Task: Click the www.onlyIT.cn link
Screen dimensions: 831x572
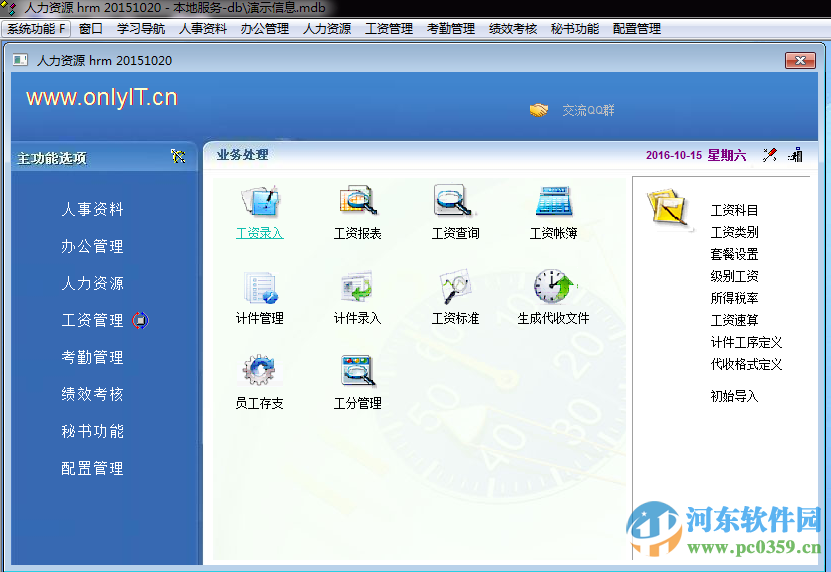Action: pos(102,98)
